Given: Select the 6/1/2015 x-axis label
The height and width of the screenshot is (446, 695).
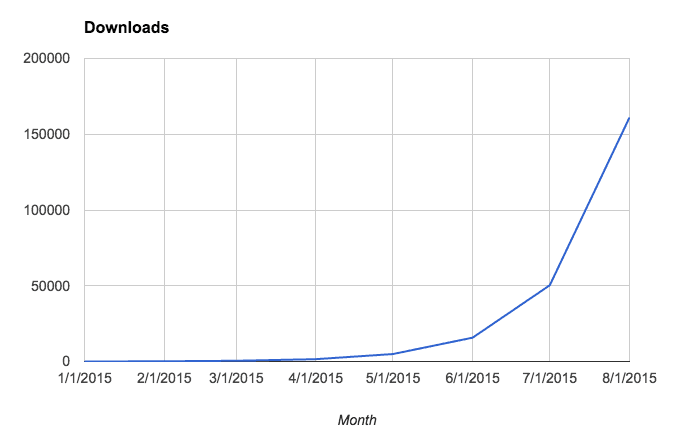Looking at the screenshot, I should [471, 379].
